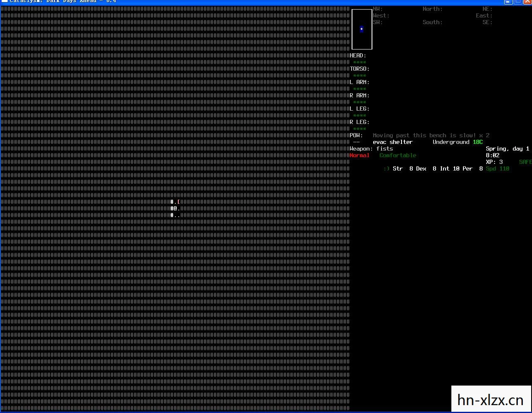
Task: Click the TORSO: body part label
Action: (360, 69)
